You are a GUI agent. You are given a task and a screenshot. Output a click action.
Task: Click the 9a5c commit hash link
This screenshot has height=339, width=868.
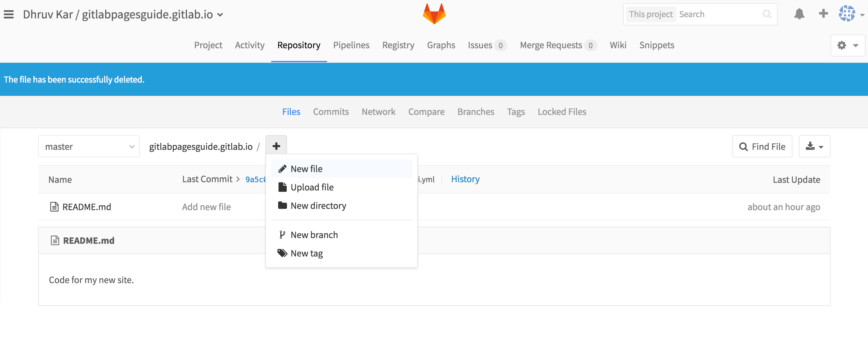[255, 179]
